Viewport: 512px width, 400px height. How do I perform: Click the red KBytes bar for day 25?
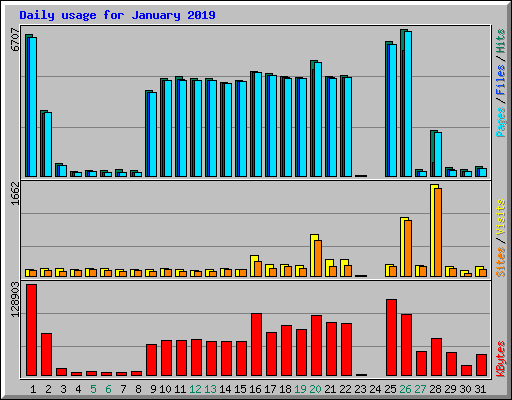391,338
